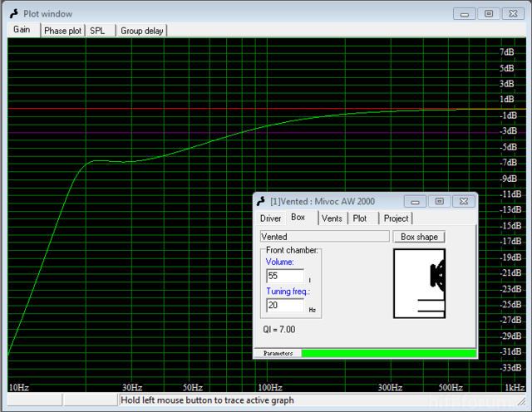The width and height of the screenshot is (532, 412).
Task: Minimize the Plot window
Action: coord(465,14)
